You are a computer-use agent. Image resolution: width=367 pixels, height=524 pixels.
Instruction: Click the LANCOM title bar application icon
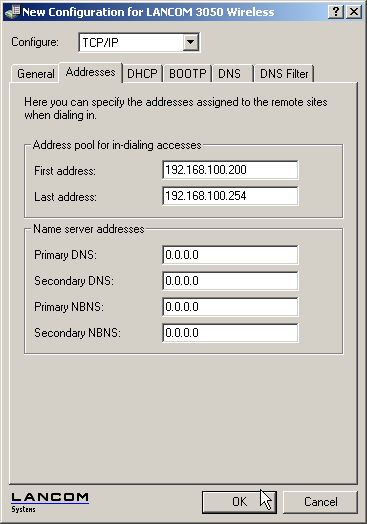(12, 12)
